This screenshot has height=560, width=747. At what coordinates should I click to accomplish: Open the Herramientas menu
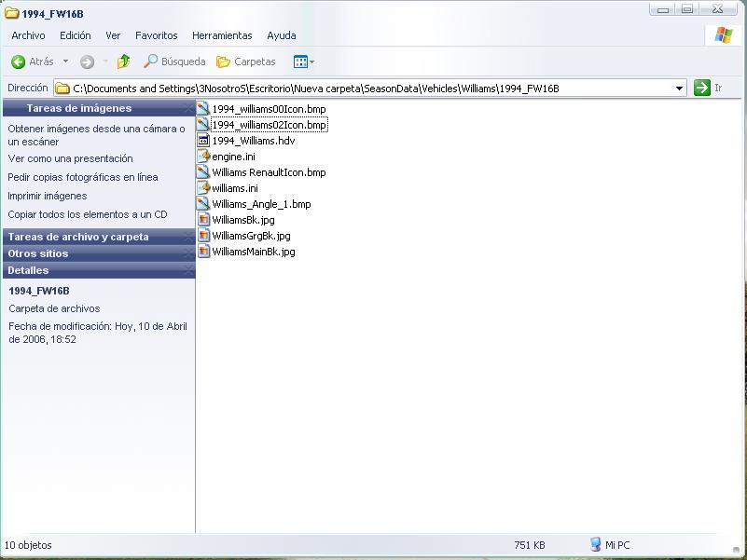[222, 35]
